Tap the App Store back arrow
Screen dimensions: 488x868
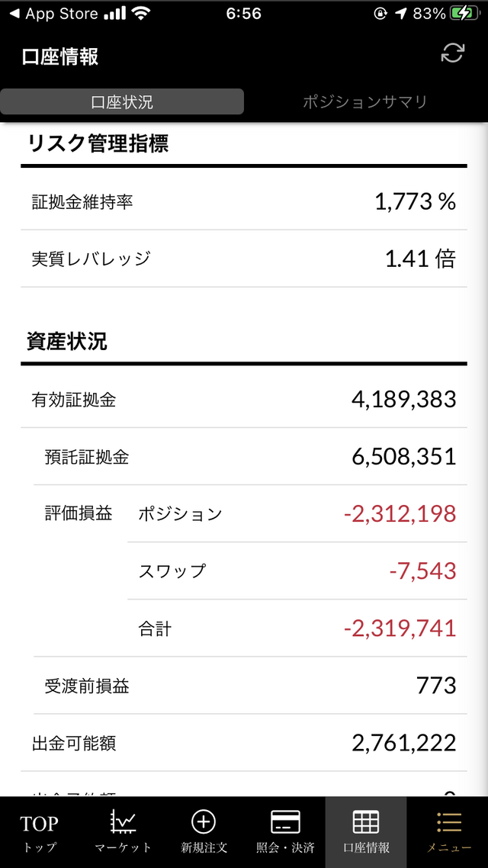(x=14, y=14)
